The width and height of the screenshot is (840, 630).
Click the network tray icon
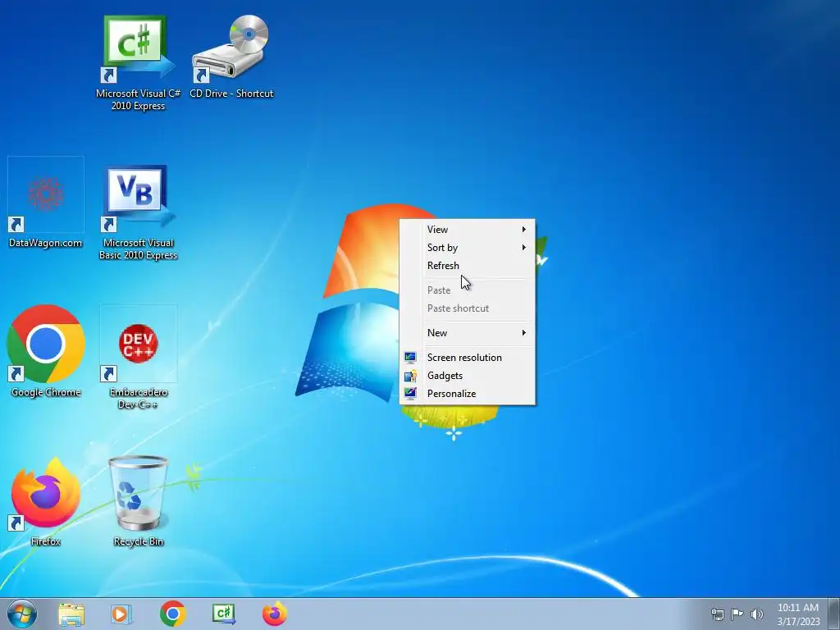[x=717, y=614]
